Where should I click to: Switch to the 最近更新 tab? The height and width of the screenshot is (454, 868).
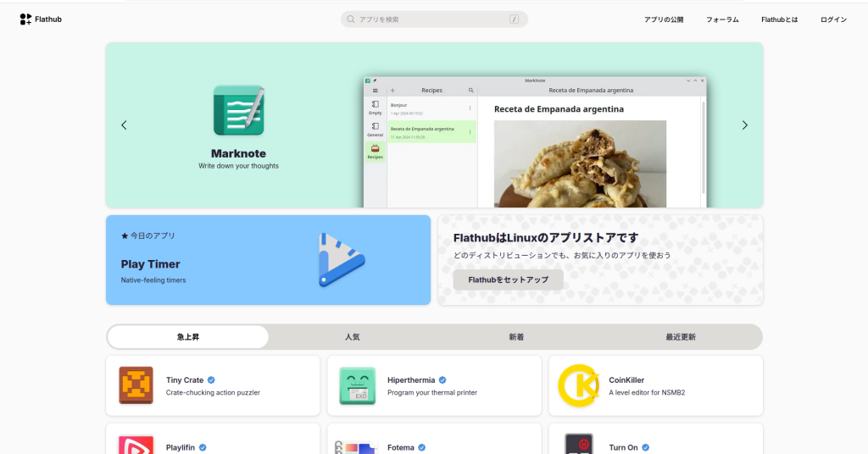click(x=681, y=337)
